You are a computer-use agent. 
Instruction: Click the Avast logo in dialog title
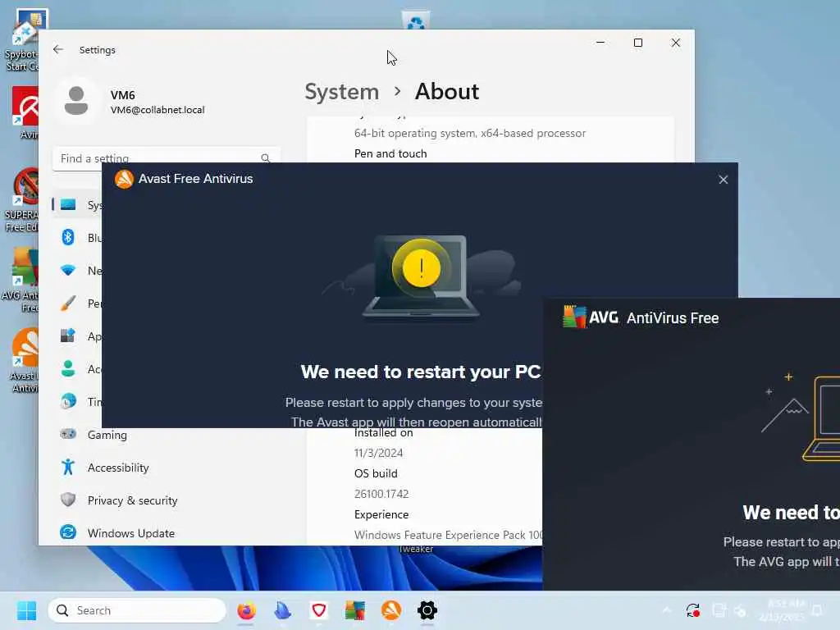[125, 179]
